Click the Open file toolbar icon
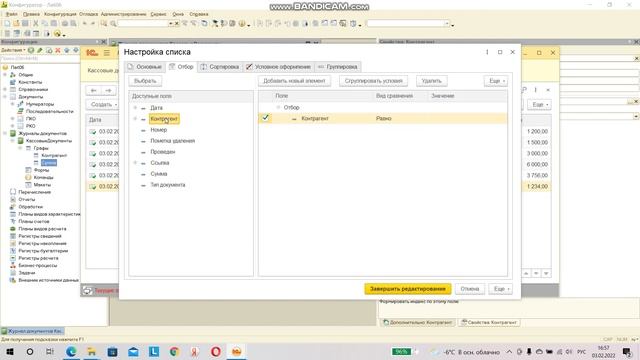 point(16,24)
